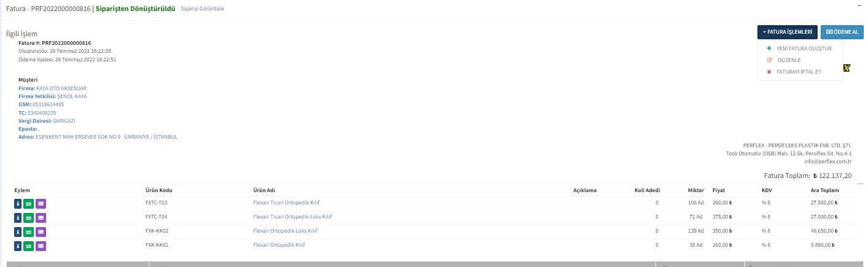Click the Flexair Ortopedik Kılıf link
This screenshot has height=267, width=868.
pyautogui.click(x=279, y=245)
